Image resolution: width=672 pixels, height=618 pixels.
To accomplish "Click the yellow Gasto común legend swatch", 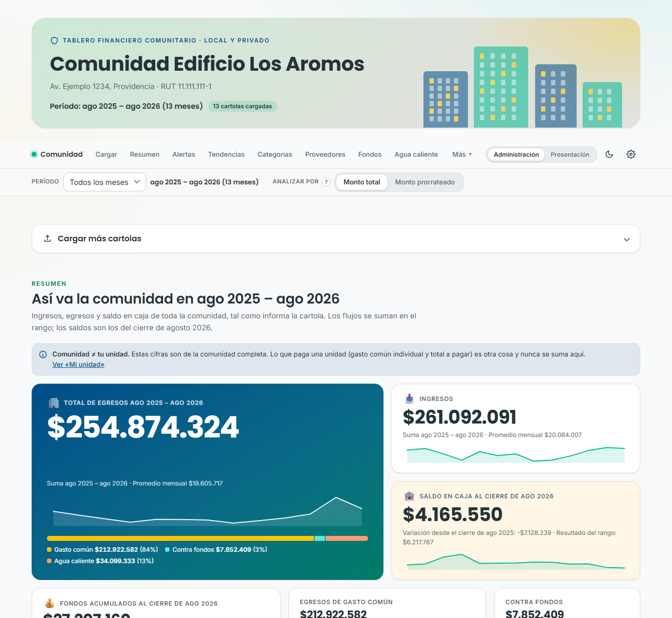I will (49, 550).
